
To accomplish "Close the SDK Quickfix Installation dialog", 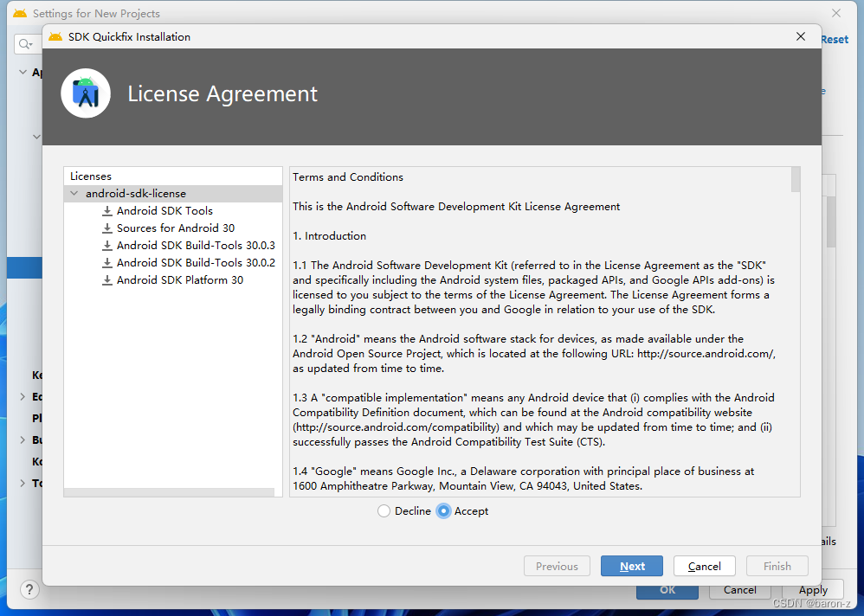I will coord(801,36).
